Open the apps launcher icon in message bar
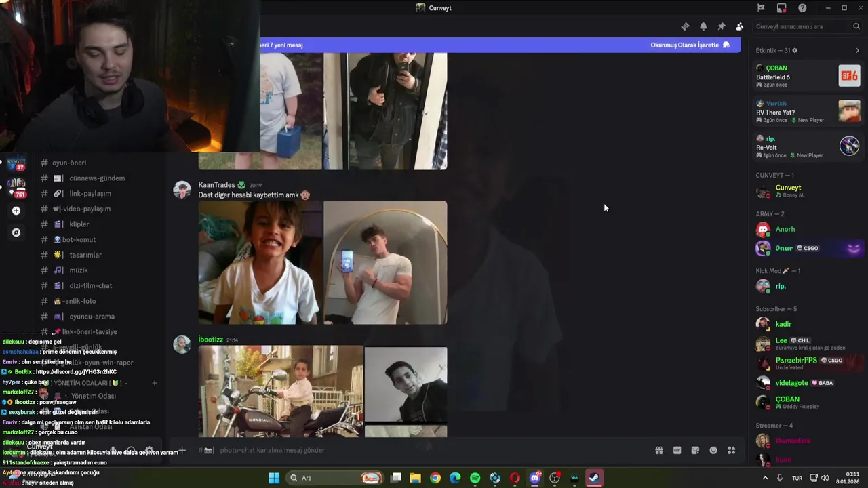The width and height of the screenshot is (868, 488). (x=732, y=450)
